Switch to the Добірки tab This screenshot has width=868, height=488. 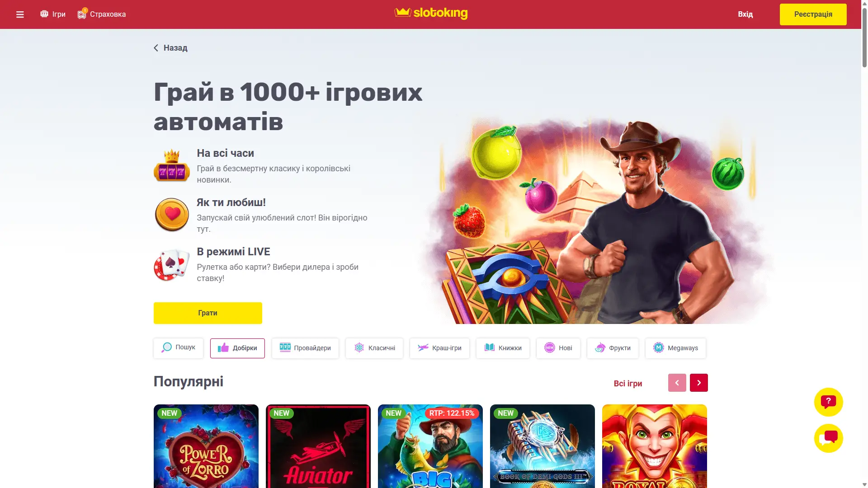point(237,348)
